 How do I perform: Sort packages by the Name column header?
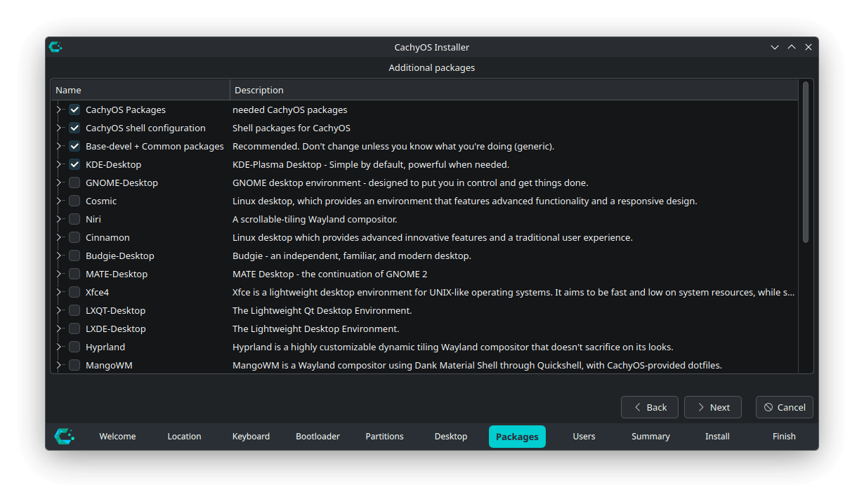(140, 90)
